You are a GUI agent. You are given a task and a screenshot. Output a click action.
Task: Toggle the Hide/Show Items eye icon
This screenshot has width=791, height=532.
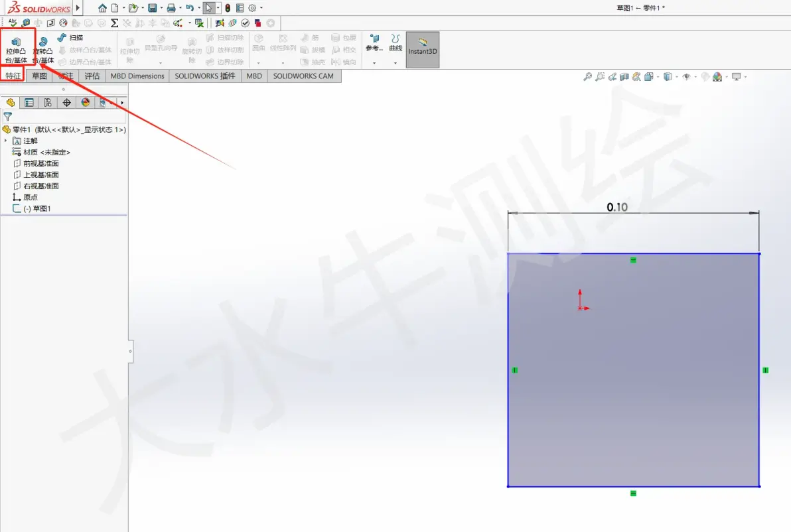(x=687, y=77)
